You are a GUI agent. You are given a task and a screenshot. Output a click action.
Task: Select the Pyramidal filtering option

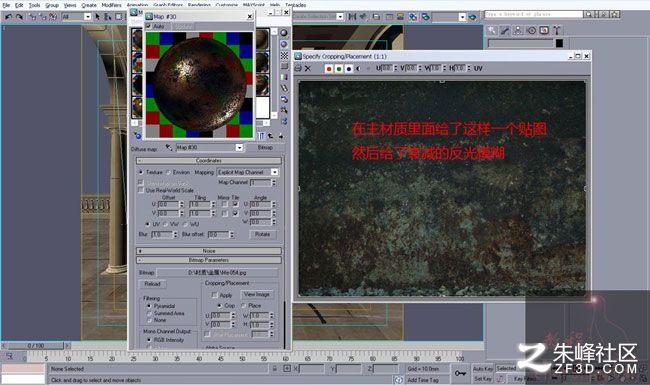[x=149, y=306]
